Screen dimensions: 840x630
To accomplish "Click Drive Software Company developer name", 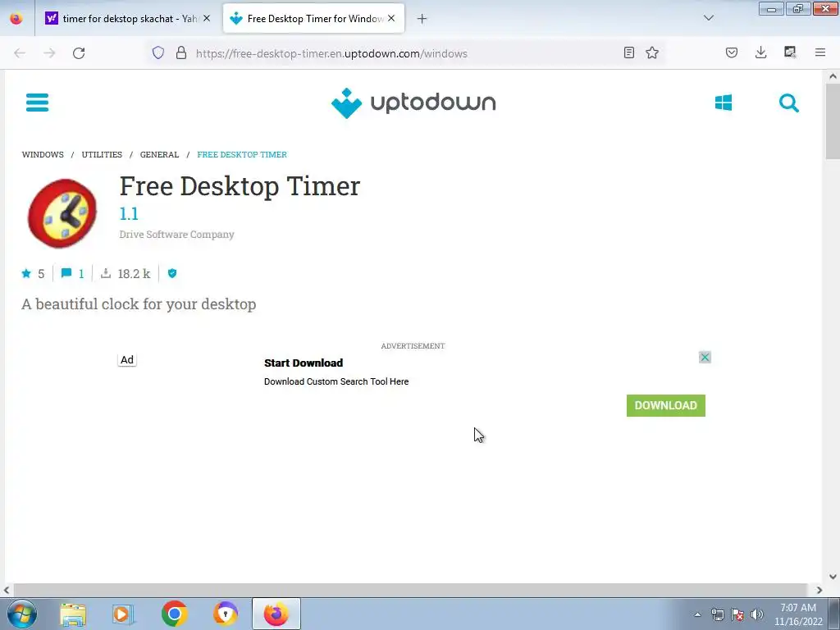I will (x=177, y=234).
